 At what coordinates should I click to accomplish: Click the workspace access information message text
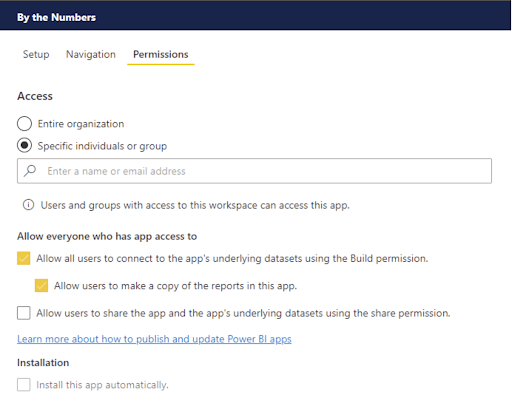click(195, 205)
